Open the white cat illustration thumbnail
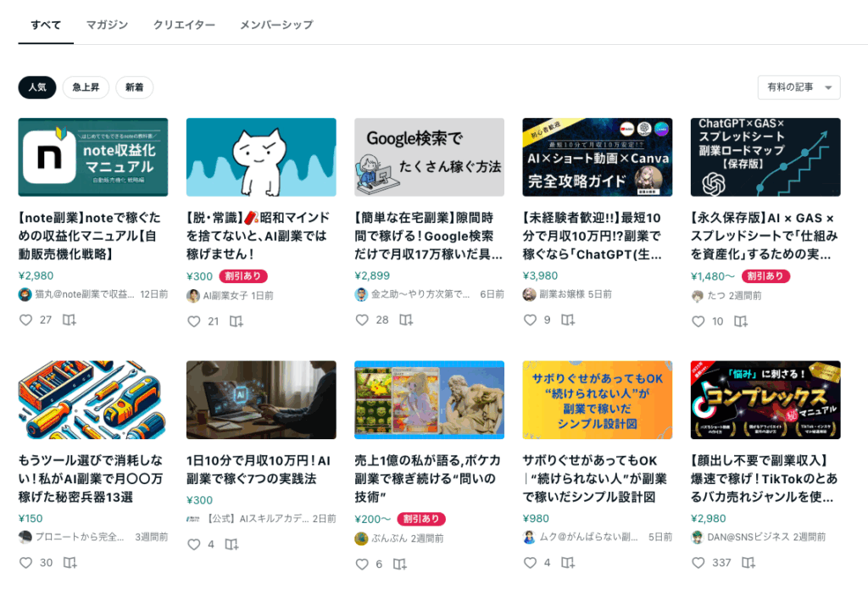The height and width of the screenshot is (596, 868). point(261,157)
